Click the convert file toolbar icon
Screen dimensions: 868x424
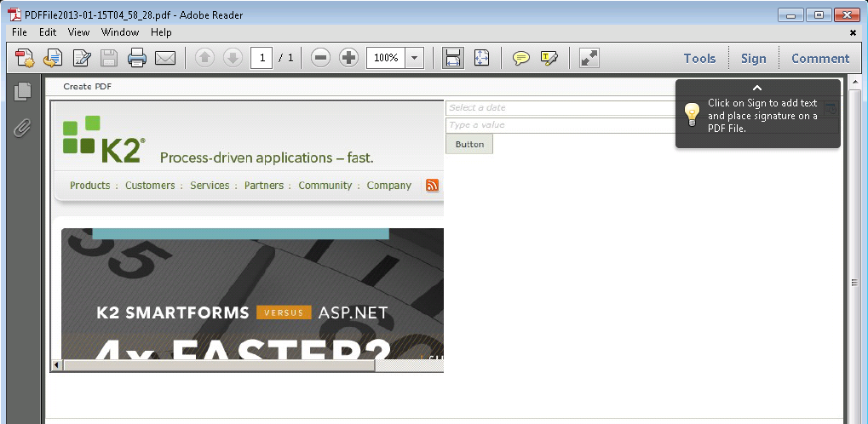pos(53,58)
